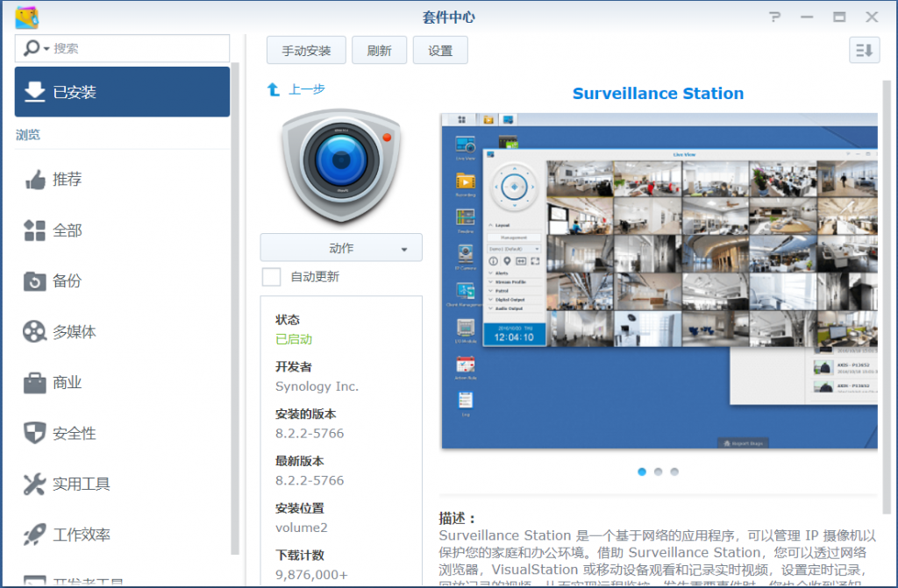The image size is (898, 588).
Task: Click the detail pane vertical scrollbar
Action: [887, 298]
